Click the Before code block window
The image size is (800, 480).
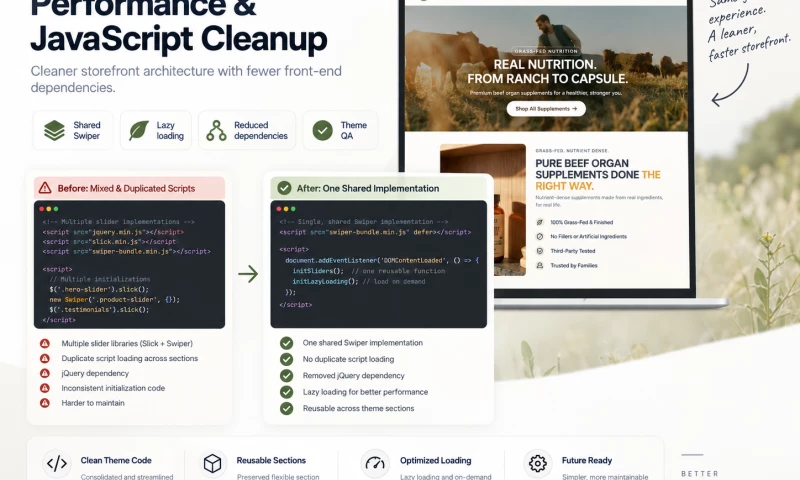130,264
